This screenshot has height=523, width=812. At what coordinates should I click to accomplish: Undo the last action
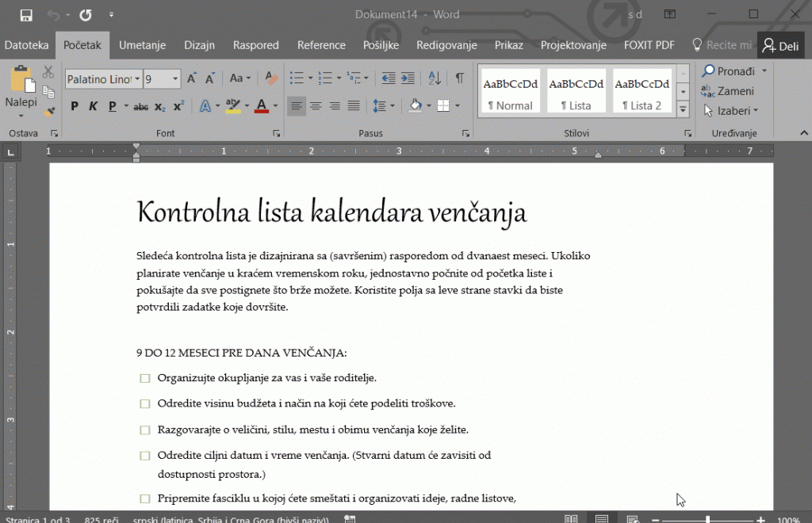click(53, 15)
